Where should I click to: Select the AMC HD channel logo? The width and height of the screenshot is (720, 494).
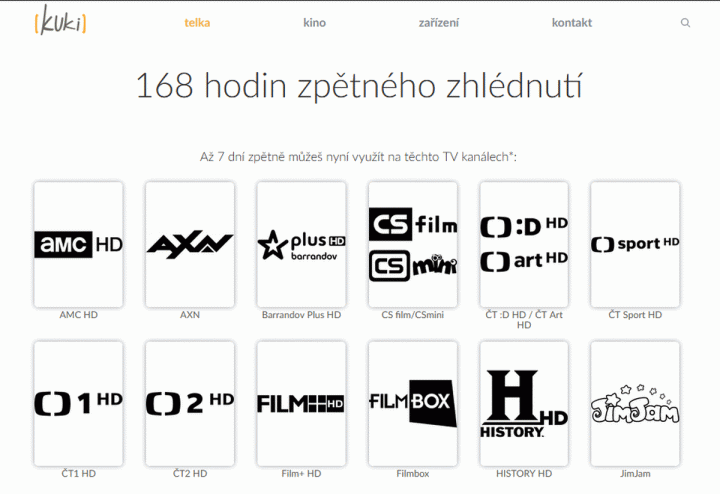pyautogui.click(x=79, y=244)
